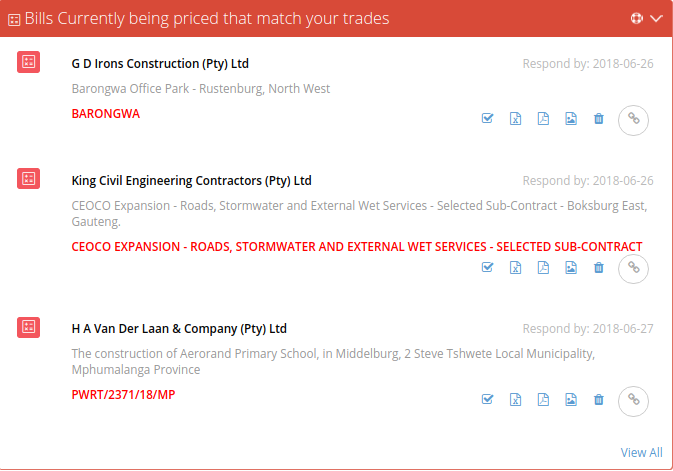
Task: Remove the H A Van Der Laan bill
Action: [x=598, y=399]
